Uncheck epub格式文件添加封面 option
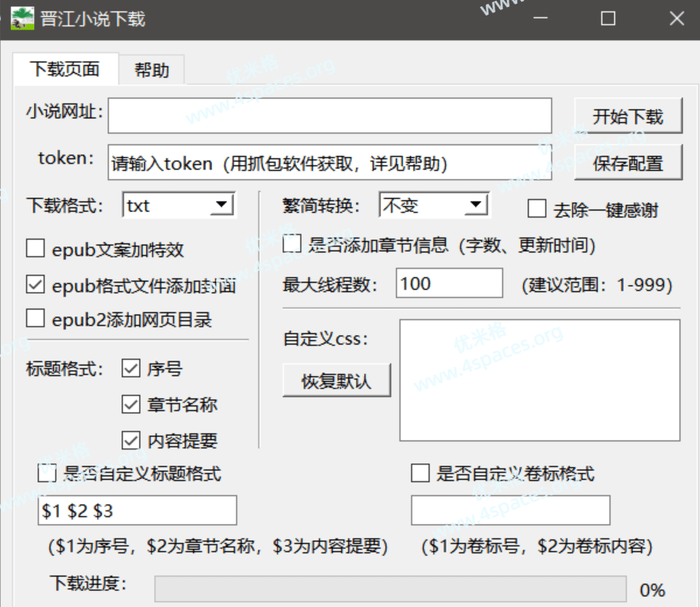The height and width of the screenshot is (607, 700). [36, 285]
